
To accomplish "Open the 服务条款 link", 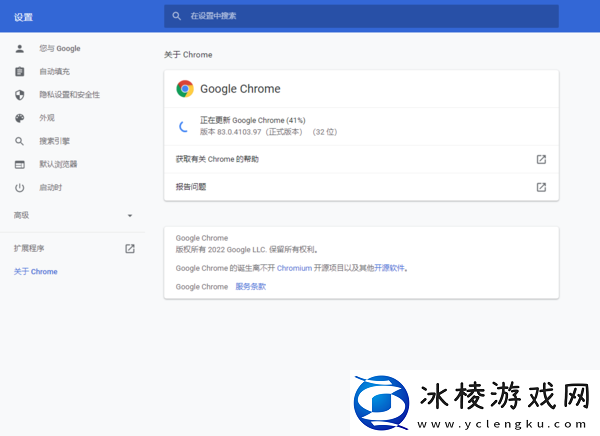I will 251,286.
